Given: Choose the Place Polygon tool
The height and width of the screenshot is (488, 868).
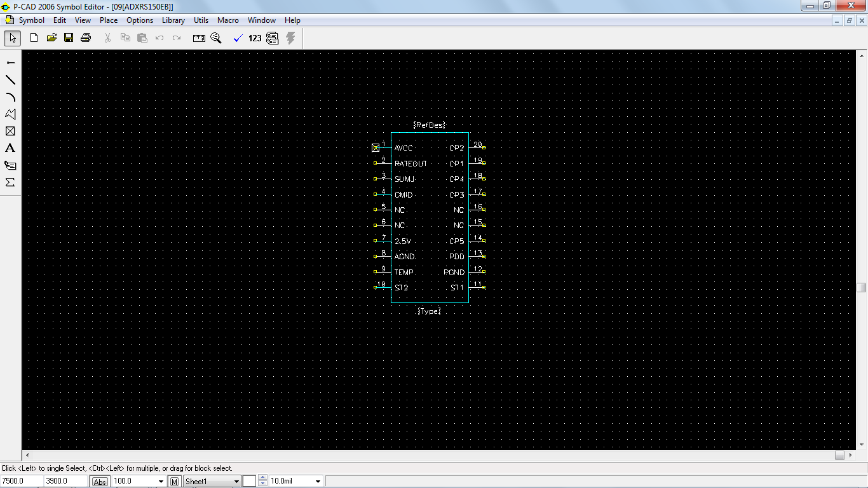Looking at the screenshot, I should pos(10,114).
